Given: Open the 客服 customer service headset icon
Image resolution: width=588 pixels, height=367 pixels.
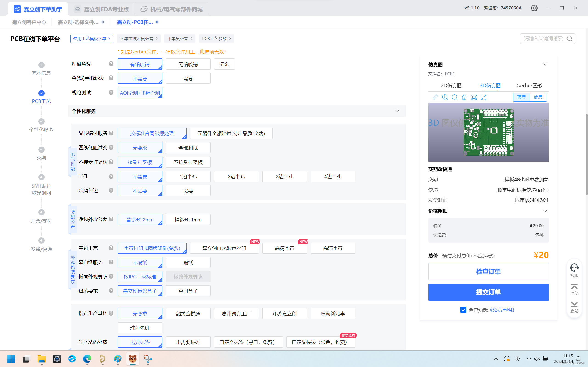Looking at the screenshot, I should pos(574,268).
